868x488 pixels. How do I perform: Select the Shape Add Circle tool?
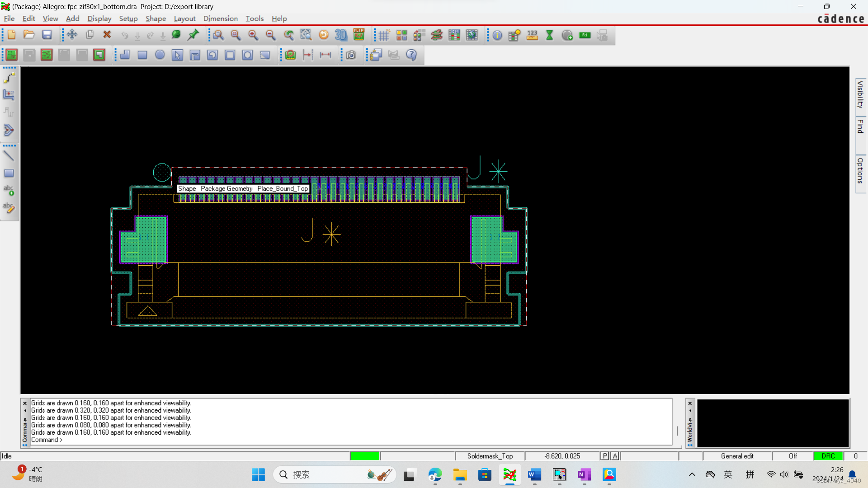click(x=160, y=55)
